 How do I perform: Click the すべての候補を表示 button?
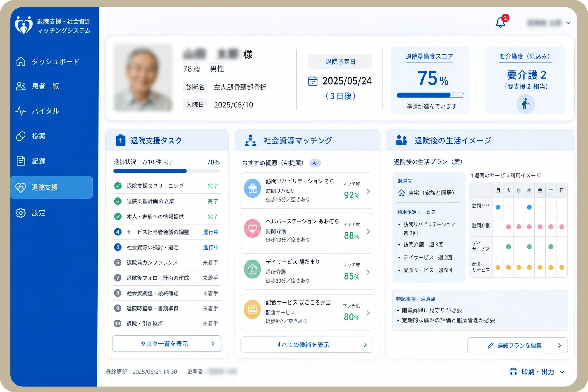pos(307,344)
